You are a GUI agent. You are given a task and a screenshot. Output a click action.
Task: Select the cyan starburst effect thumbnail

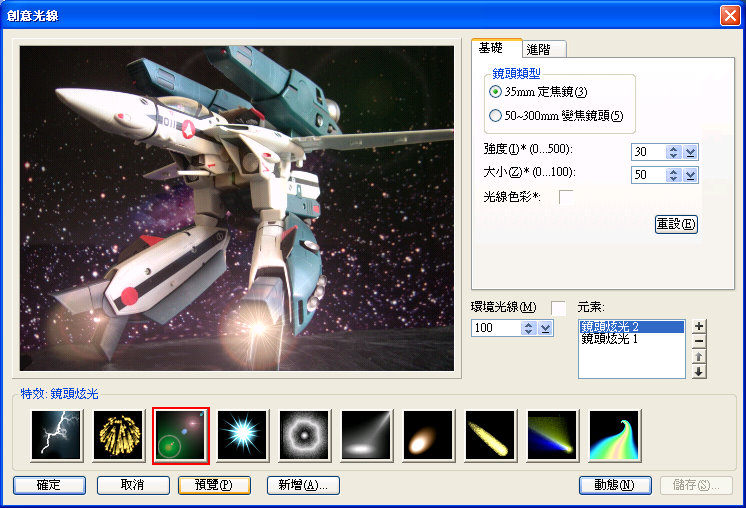(x=243, y=435)
